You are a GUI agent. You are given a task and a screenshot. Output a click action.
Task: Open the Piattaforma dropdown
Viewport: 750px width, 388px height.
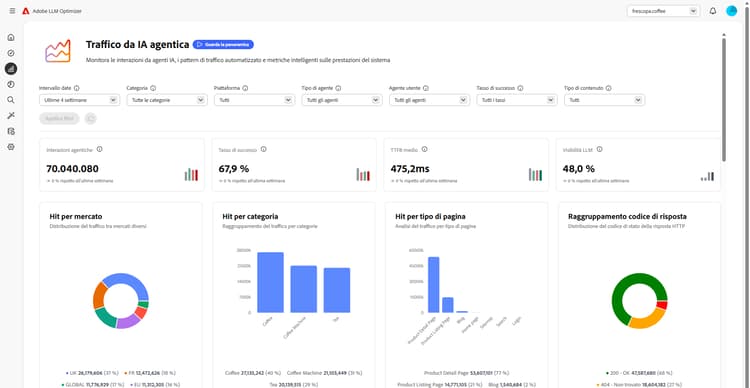coord(254,100)
